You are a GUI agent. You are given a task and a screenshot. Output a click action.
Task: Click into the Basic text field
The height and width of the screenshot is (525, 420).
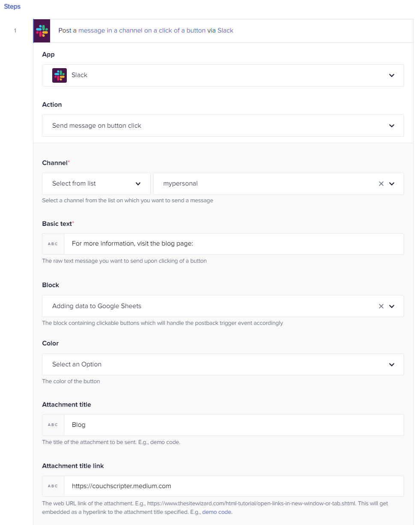click(x=234, y=244)
